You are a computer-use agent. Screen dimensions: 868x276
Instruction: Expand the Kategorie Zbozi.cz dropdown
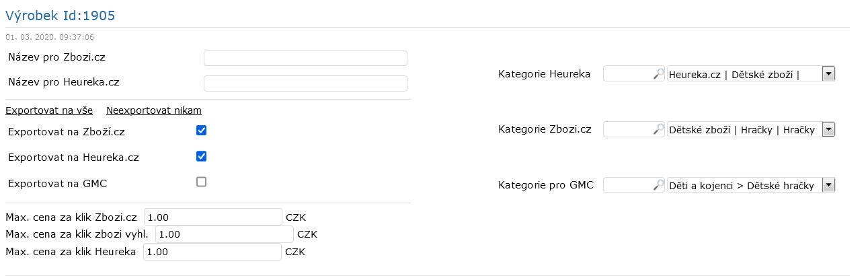(x=750, y=129)
